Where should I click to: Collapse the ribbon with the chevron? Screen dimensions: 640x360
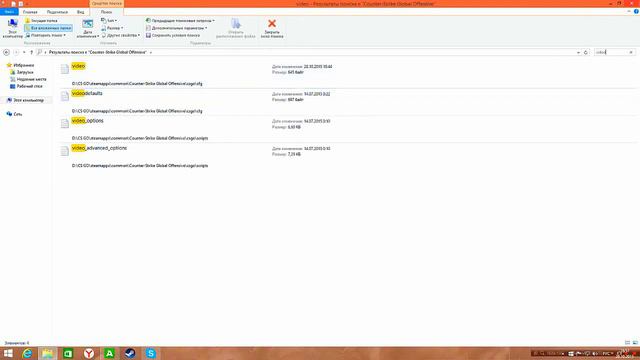coord(629,11)
